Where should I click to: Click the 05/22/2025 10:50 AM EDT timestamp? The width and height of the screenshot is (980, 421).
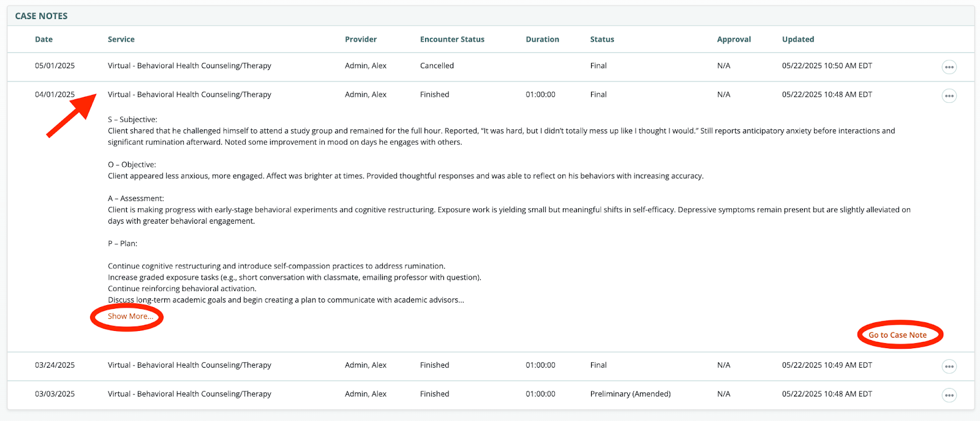pos(827,66)
